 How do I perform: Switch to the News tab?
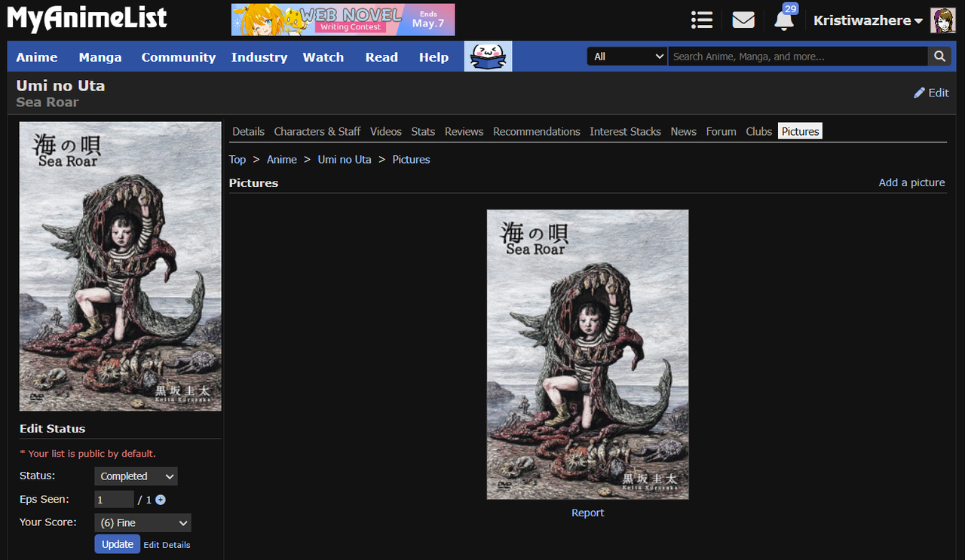pyautogui.click(x=683, y=131)
